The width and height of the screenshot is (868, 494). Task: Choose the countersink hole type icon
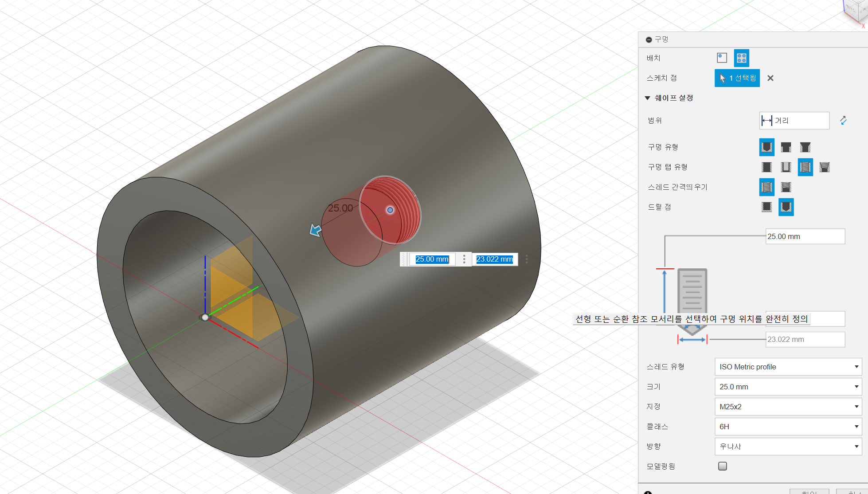(x=805, y=147)
